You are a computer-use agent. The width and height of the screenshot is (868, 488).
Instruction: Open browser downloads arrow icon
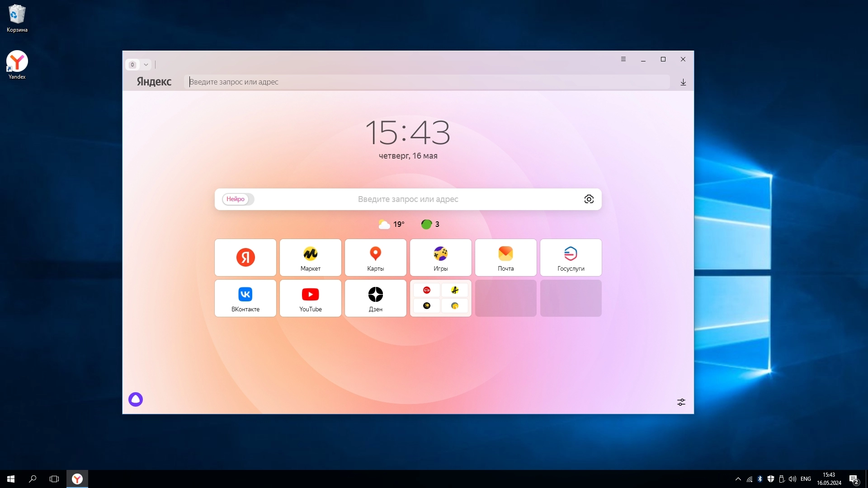(x=683, y=82)
